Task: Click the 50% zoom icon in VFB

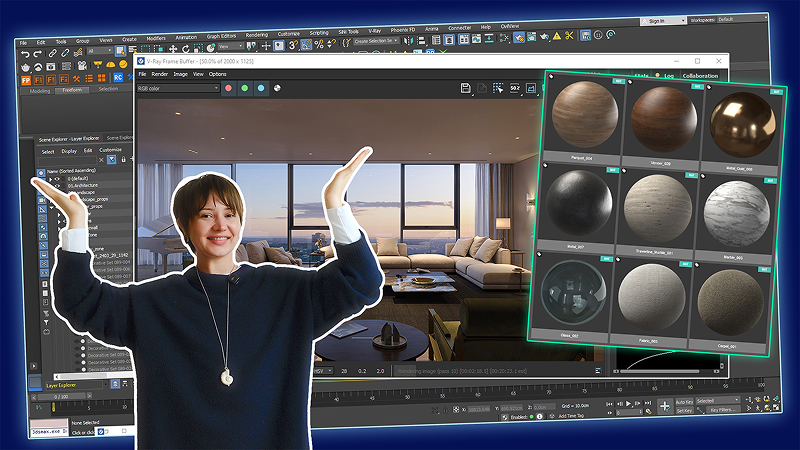Action: coord(515,88)
